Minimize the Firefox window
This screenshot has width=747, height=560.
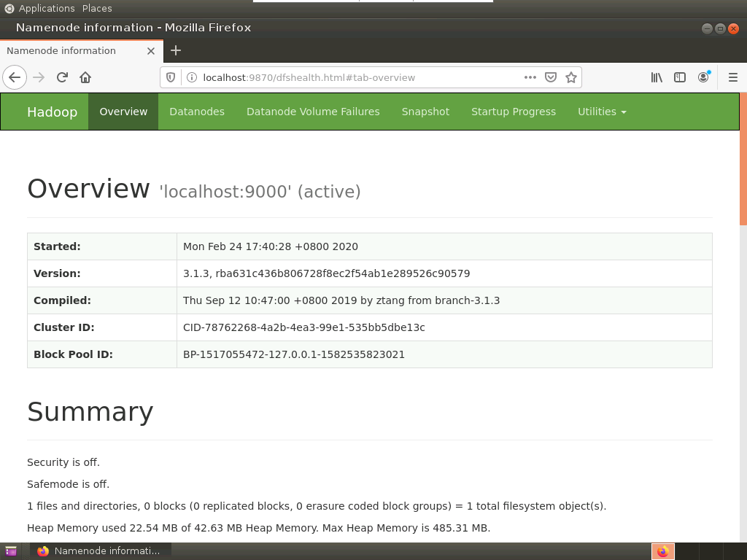pos(707,28)
